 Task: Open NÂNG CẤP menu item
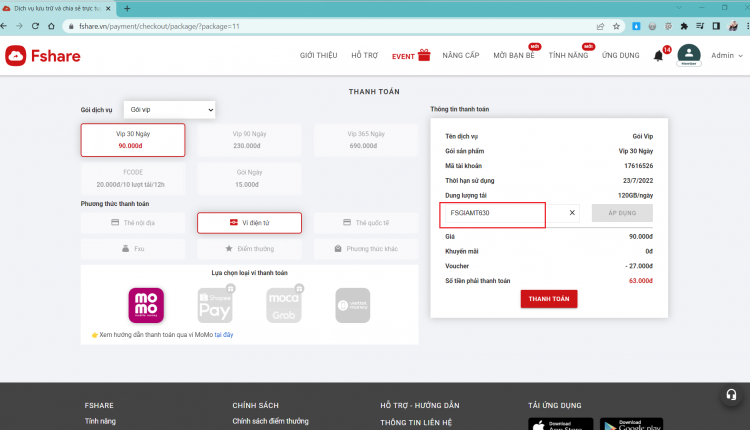pyautogui.click(x=461, y=55)
